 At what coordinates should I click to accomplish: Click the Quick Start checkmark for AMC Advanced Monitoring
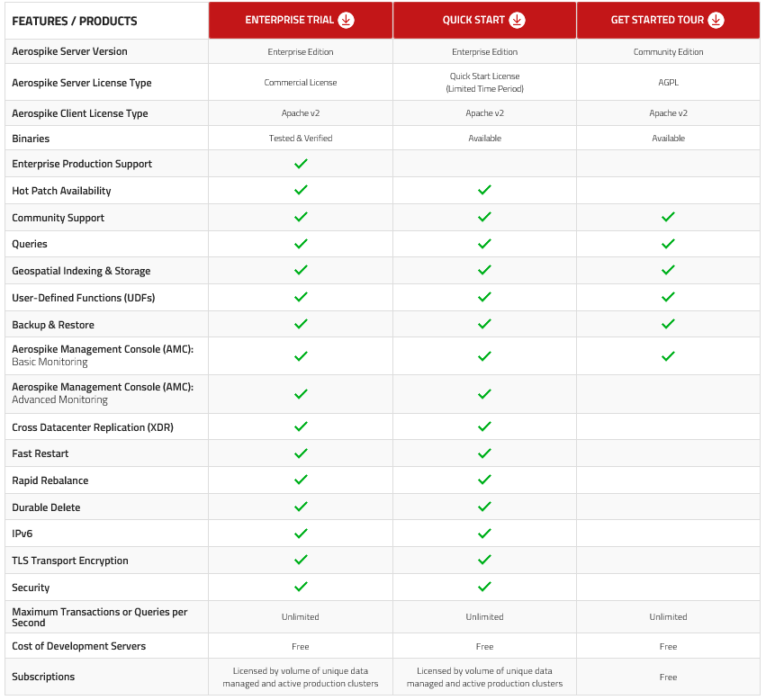(x=484, y=394)
